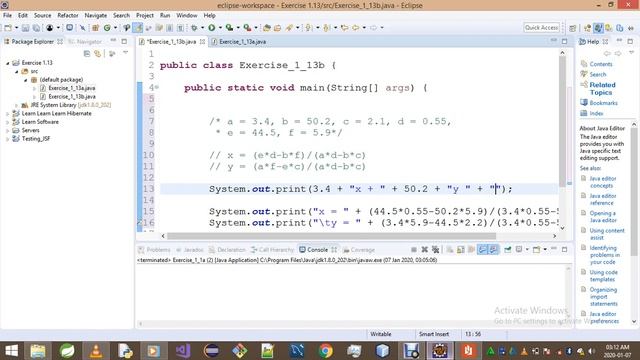Collapse the src folder node
640x360 pixels.
16,71
